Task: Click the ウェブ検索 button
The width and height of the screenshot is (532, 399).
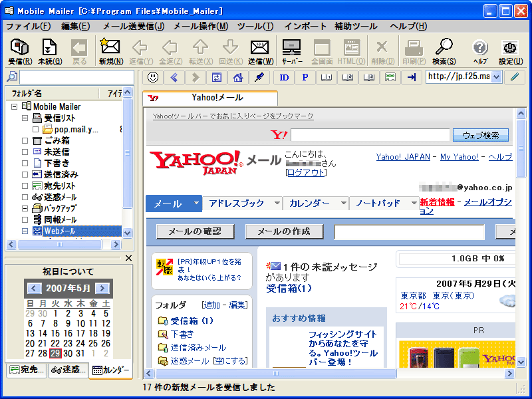Action: point(481,136)
